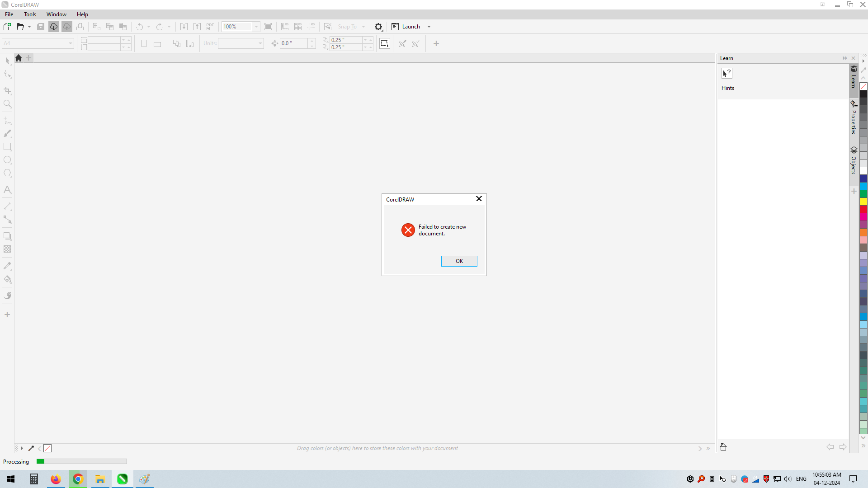Click the zoom level 100% field

point(236,27)
